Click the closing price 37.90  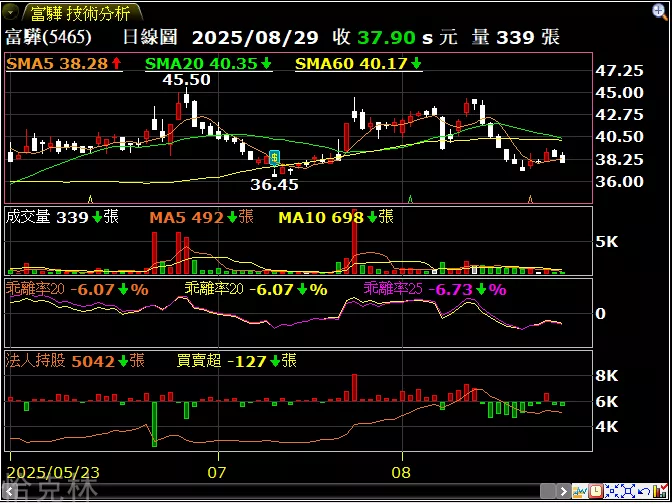(387, 38)
